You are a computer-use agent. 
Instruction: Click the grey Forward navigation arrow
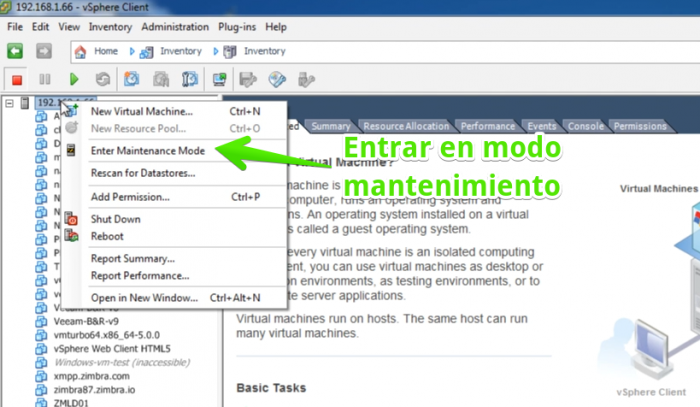click(44, 51)
